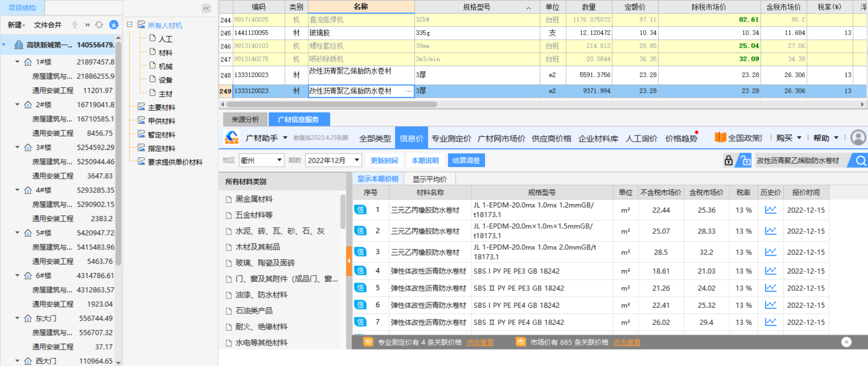
Task: Click the 广材助手 logo icon
Action: pyautogui.click(x=232, y=138)
